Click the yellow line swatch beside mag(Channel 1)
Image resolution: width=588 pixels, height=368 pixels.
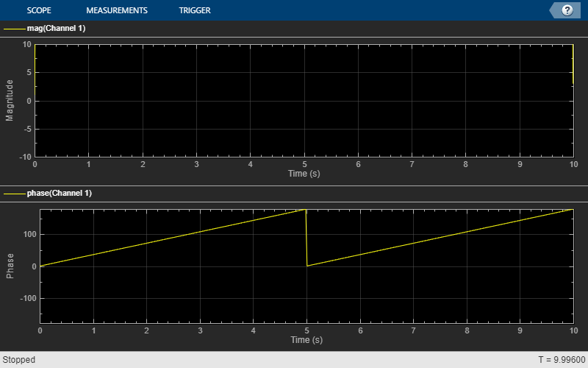(x=15, y=29)
